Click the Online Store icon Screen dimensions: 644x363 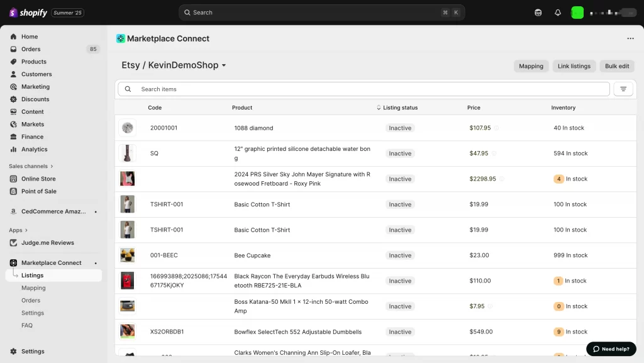click(x=14, y=179)
